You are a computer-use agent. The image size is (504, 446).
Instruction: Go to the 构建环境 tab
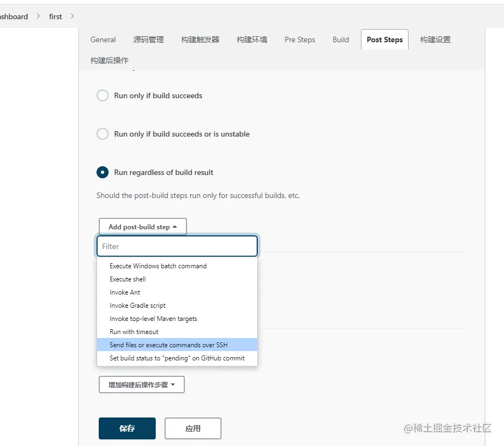coord(252,39)
